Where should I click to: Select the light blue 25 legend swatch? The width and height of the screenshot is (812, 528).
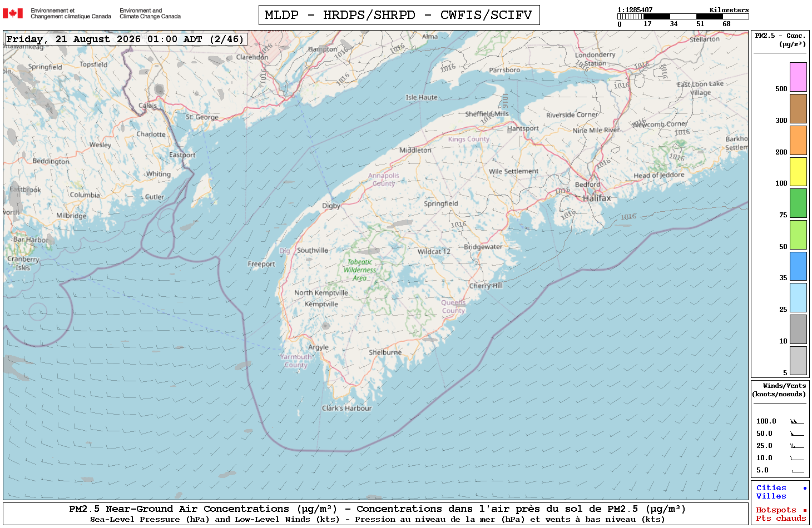point(798,297)
